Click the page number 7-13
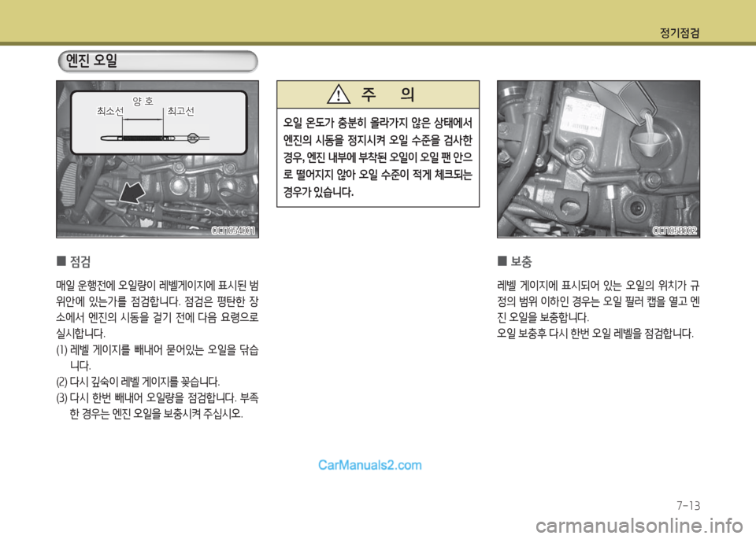 click(688, 506)
